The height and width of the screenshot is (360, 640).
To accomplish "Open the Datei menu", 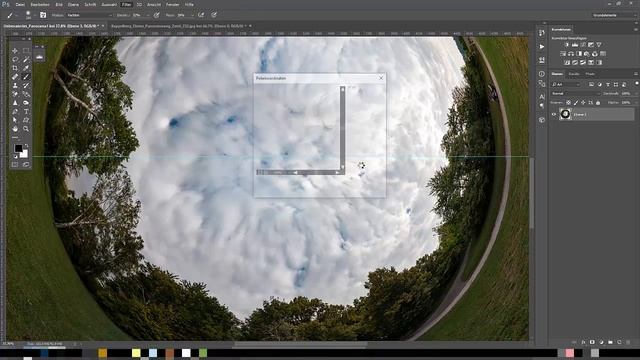I will click(x=20, y=4).
